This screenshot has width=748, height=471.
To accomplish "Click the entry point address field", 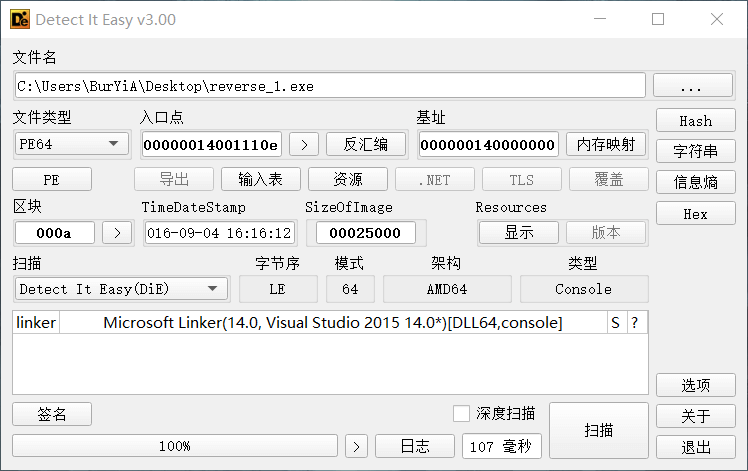I will [211, 145].
